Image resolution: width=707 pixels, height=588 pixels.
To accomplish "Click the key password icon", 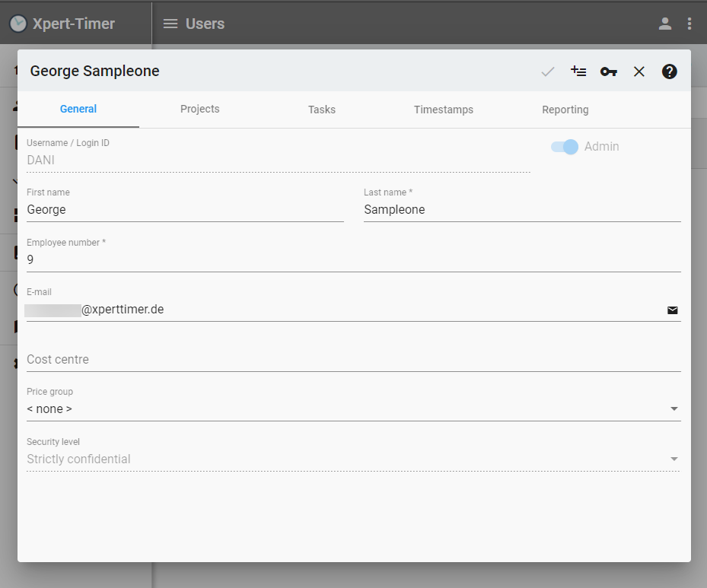I will pyautogui.click(x=608, y=72).
